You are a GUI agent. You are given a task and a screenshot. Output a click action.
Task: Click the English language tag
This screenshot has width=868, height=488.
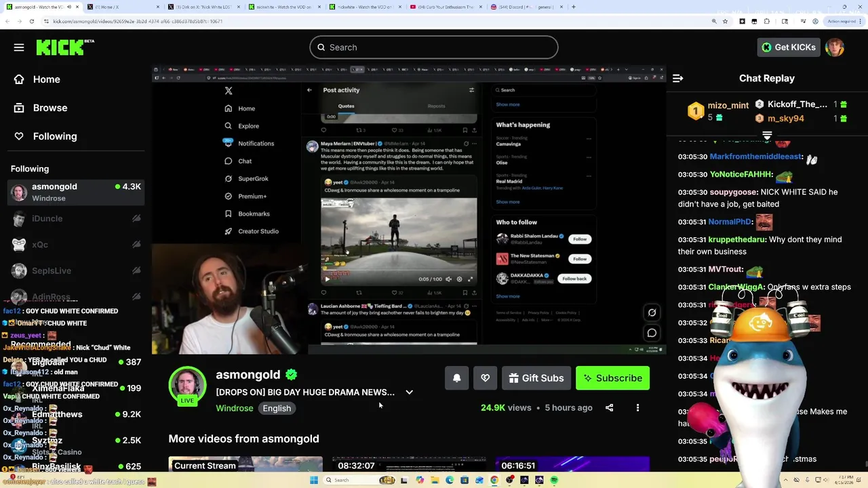pos(277,408)
